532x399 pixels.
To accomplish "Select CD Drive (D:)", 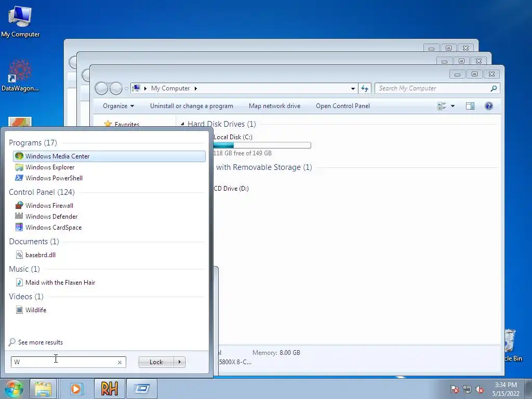I will [x=231, y=188].
